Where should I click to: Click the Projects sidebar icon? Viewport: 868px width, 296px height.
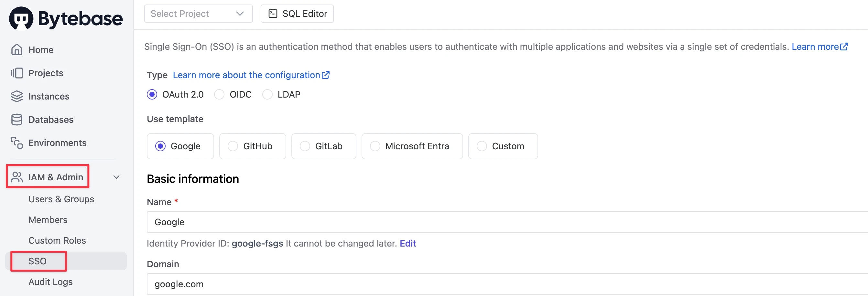16,73
